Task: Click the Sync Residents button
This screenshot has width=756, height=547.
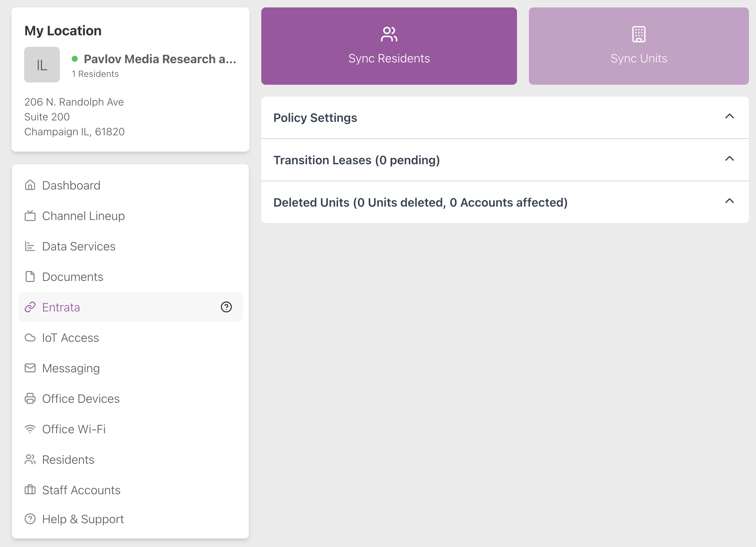Action: click(389, 46)
